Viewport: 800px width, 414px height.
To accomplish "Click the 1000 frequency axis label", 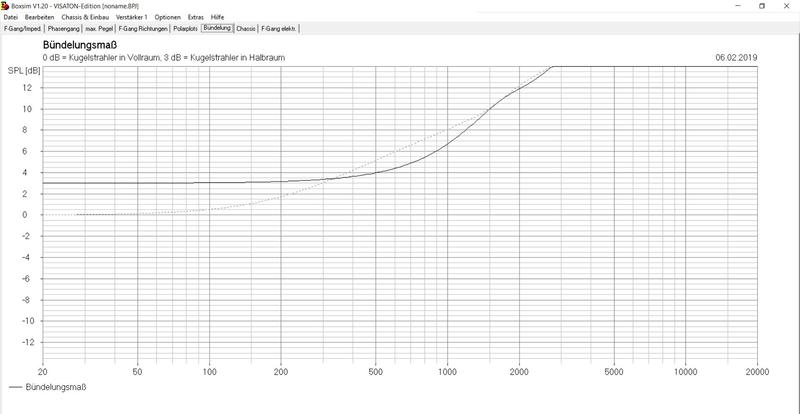I will [447, 372].
